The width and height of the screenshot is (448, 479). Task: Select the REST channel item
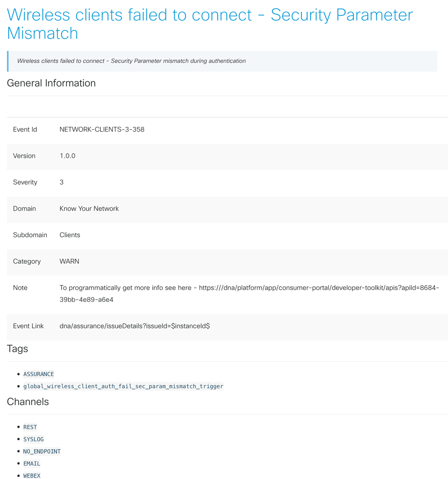click(x=30, y=427)
